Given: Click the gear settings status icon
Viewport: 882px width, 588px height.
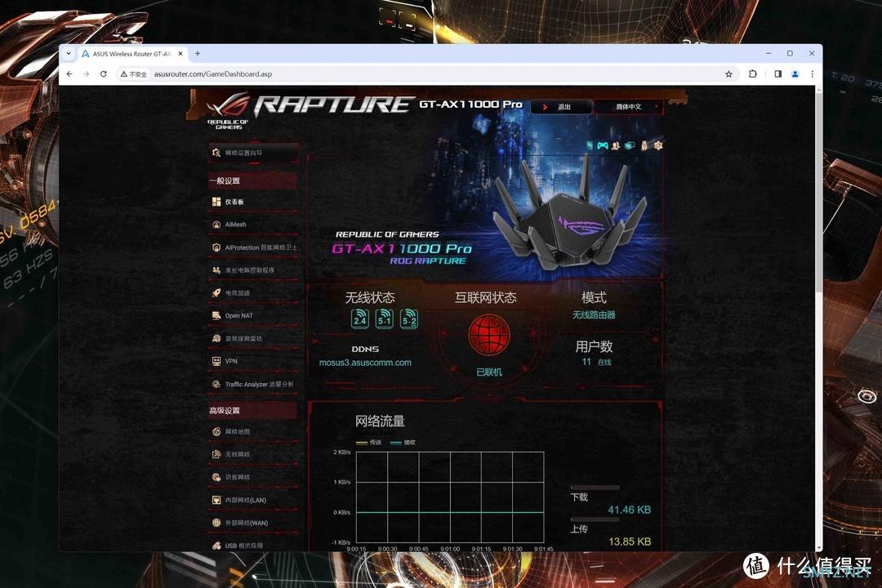Looking at the screenshot, I should click(658, 145).
